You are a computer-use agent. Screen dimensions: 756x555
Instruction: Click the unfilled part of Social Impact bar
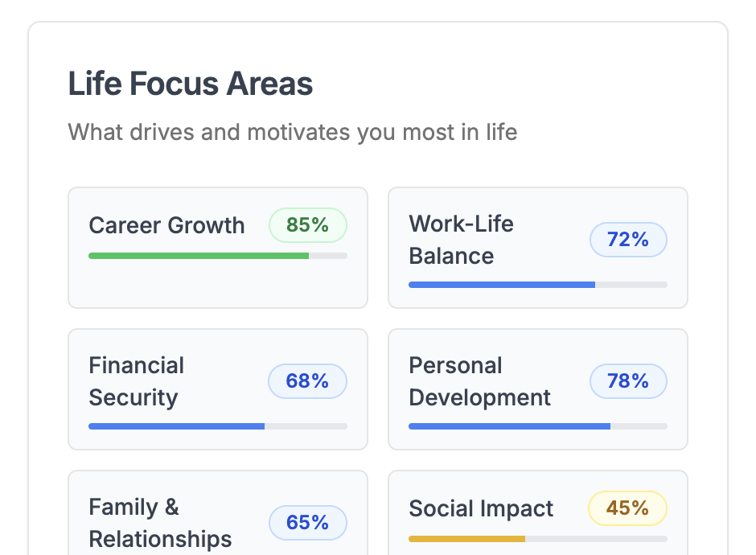(x=597, y=539)
